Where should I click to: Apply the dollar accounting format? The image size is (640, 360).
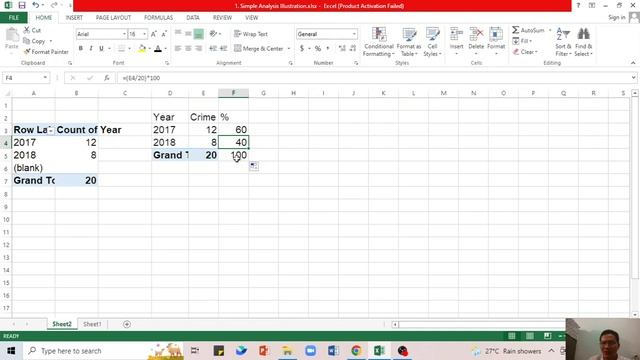tap(302, 49)
